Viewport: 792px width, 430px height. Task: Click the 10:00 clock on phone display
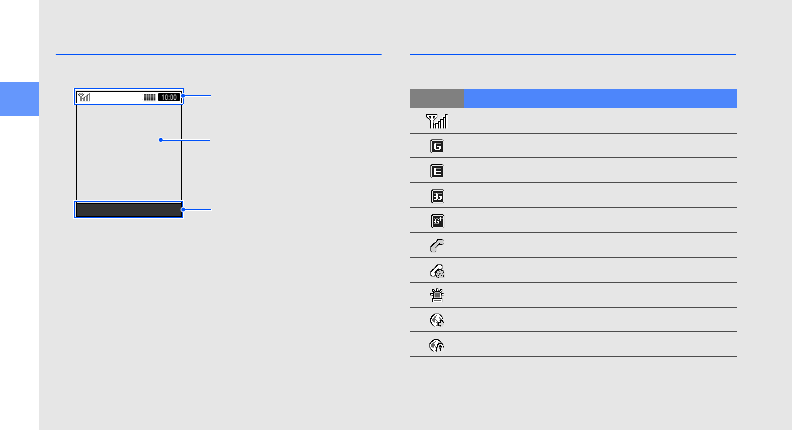pos(169,98)
